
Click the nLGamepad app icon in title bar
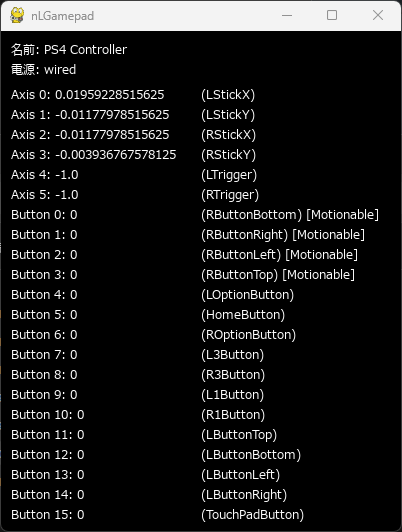tap(17, 16)
